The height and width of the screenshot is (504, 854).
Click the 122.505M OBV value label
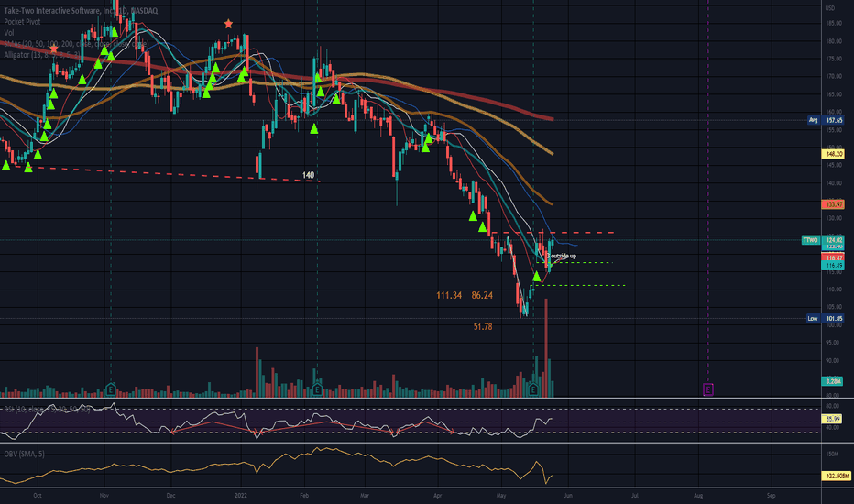[x=836, y=476]
